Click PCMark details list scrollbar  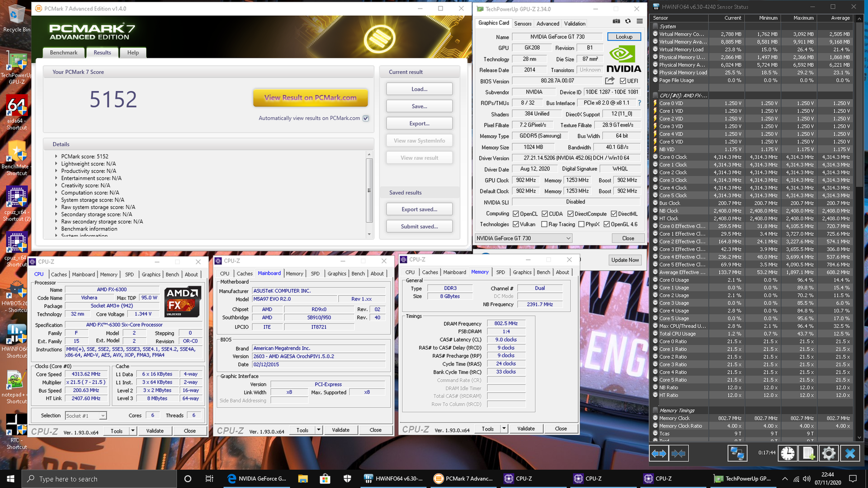369,190
